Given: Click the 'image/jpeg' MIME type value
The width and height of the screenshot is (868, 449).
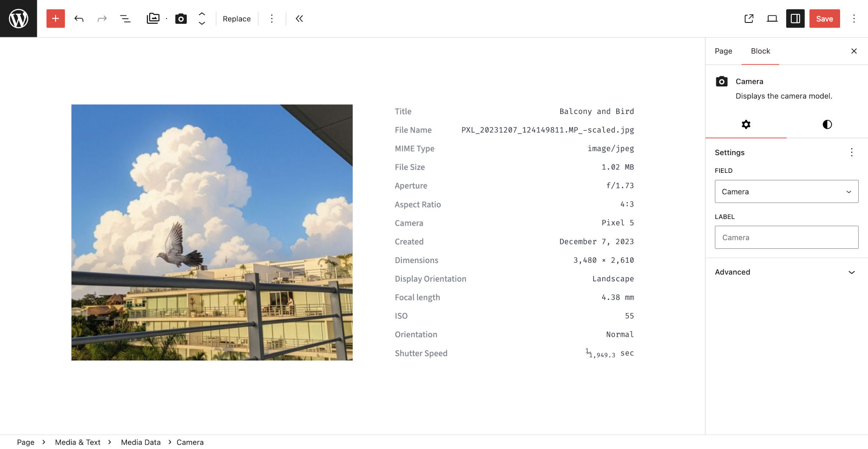Looking at the screenshot, I should point(611,149).
